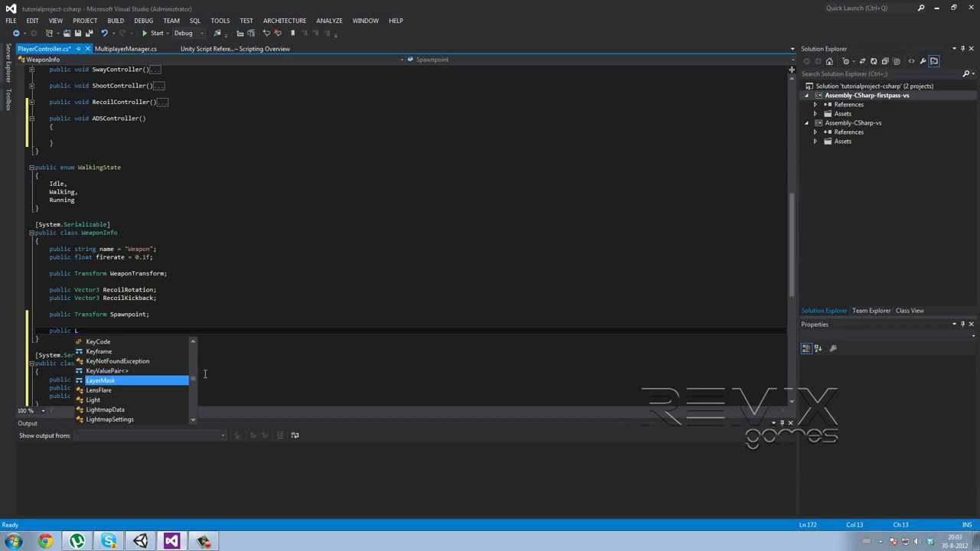Switch to the Team Explorer tab
Screen dimensions: 980x551
871,311
